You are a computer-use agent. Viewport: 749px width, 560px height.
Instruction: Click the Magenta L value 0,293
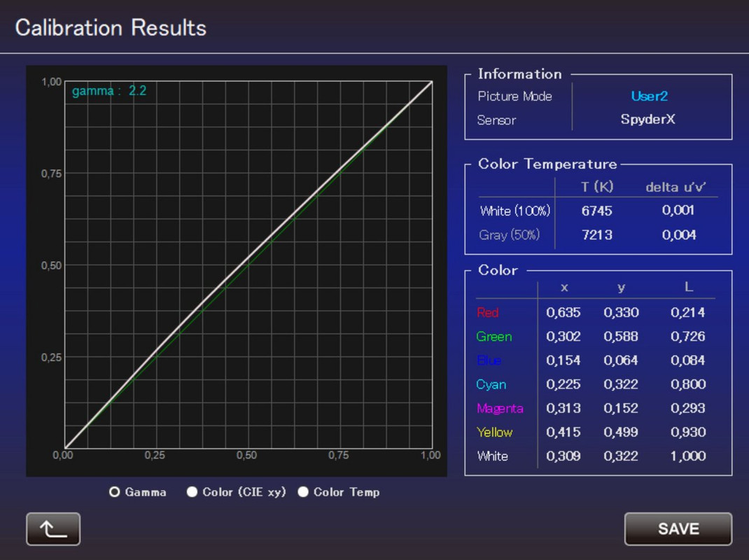click(687, 408)
